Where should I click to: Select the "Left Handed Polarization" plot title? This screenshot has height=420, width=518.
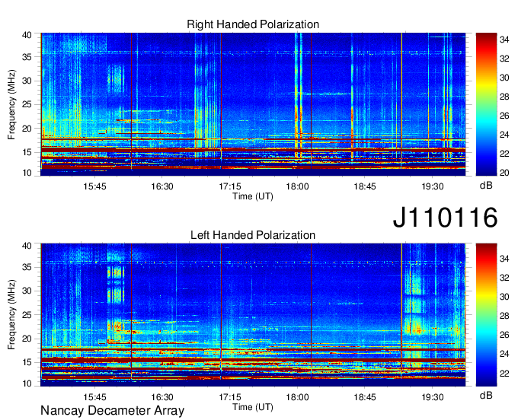[x=253, y=235]
